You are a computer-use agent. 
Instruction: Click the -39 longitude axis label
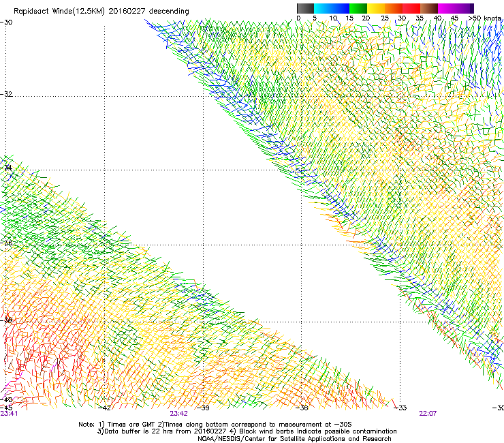(203, 408)
